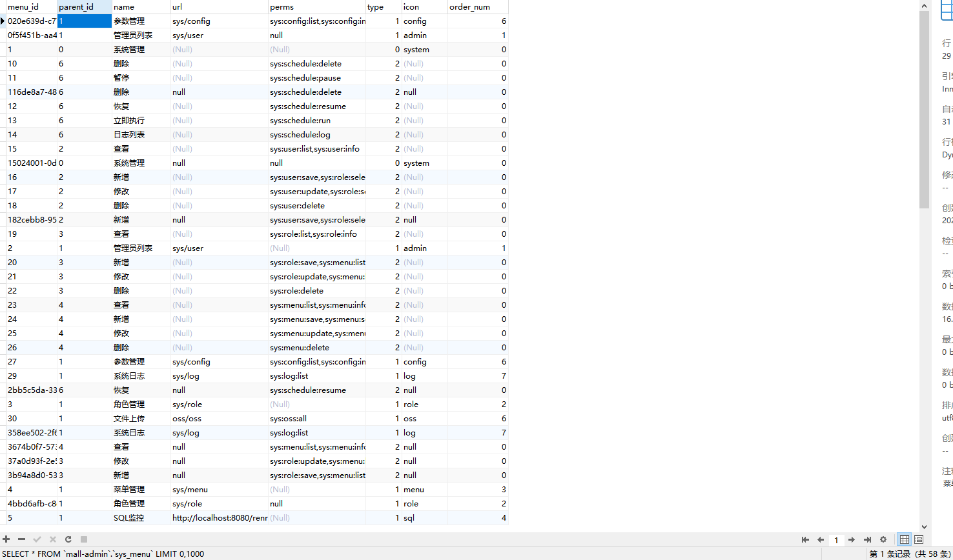
Task: Jump to the first record
Action: (805, 539)
